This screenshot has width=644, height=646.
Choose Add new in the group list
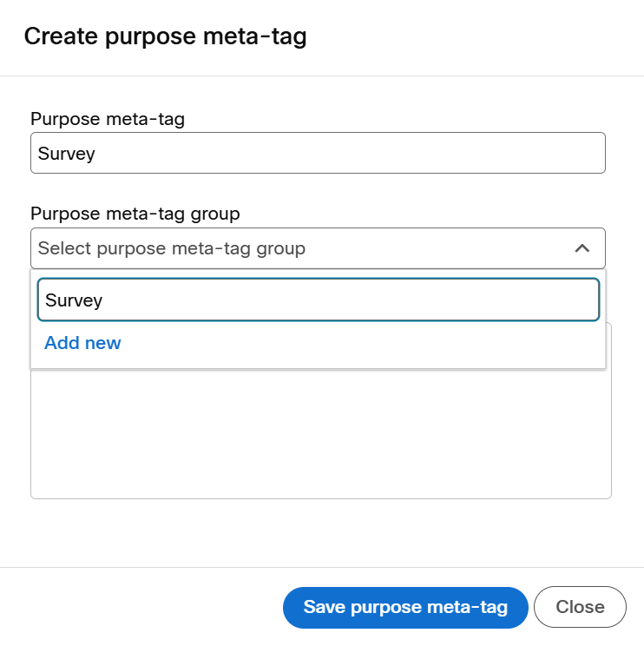82,343
